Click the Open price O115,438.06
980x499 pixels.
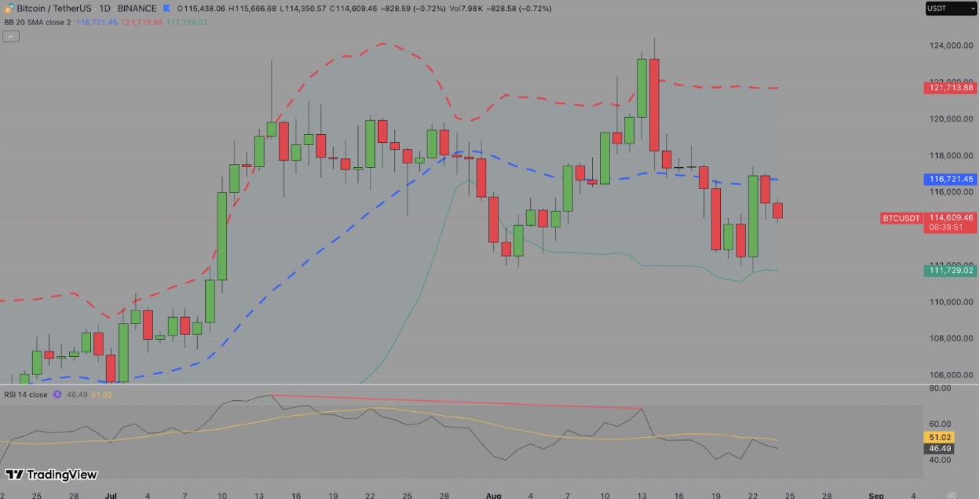tap(201, 9)
